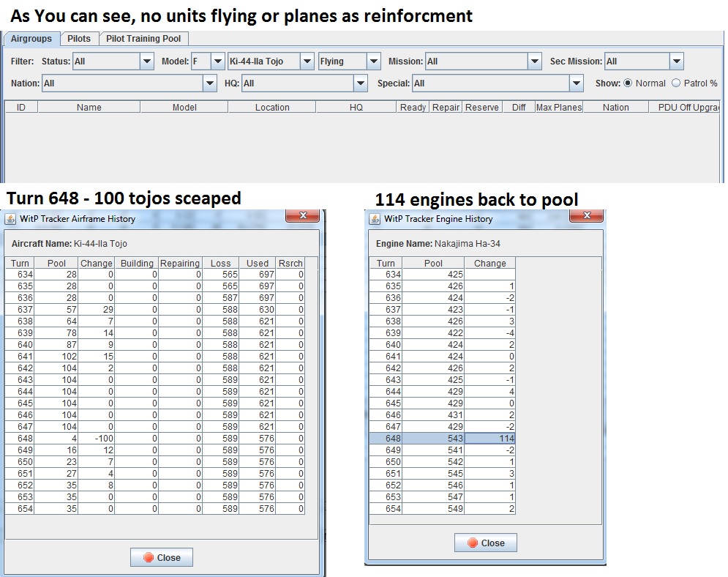This screenshot has height=577, width=728.
Task: Switch to the Pilot Training Pool tab
Action: coord(143,39)
